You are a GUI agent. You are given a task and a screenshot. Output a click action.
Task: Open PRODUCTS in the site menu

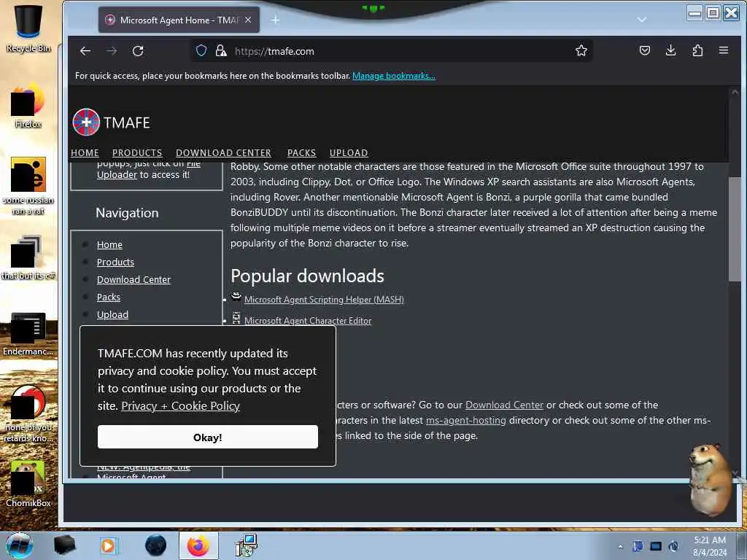pyautogui.click(x=137, y=153)
